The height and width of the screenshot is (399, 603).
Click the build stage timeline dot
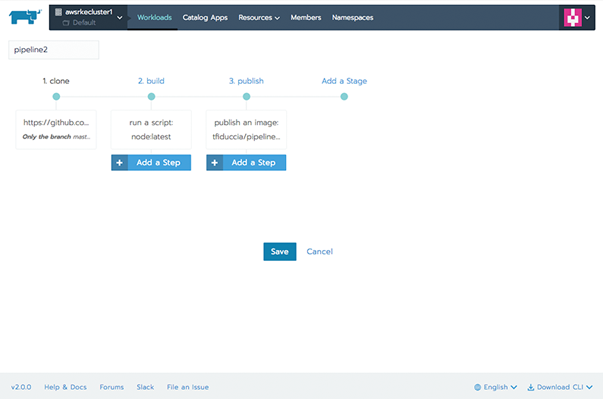pos(152,96)
